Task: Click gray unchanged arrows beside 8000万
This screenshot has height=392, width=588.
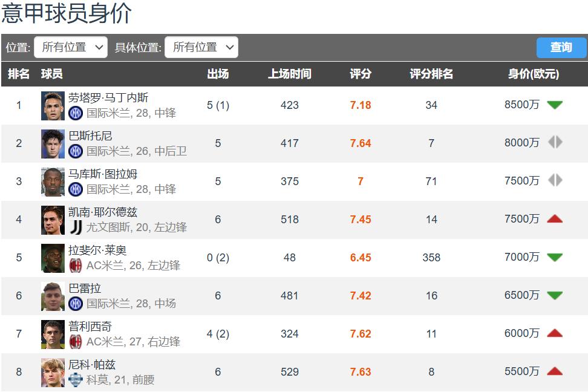Action: click(555, 143)
